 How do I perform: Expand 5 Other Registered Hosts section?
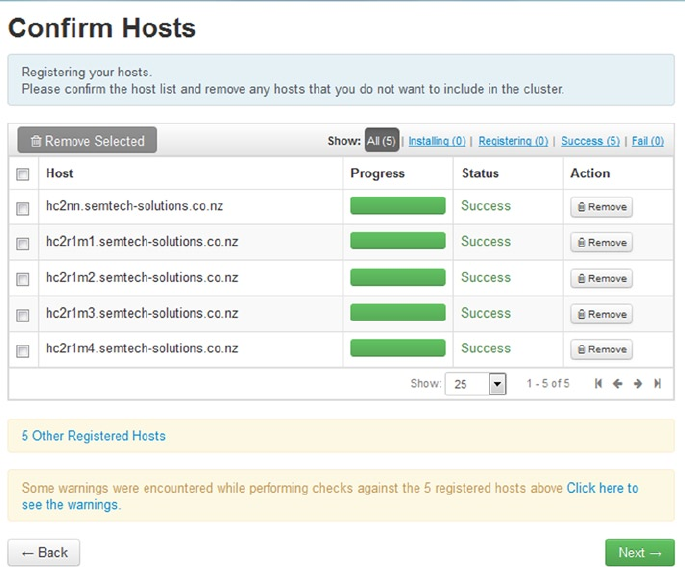click(x=94, y=436)
